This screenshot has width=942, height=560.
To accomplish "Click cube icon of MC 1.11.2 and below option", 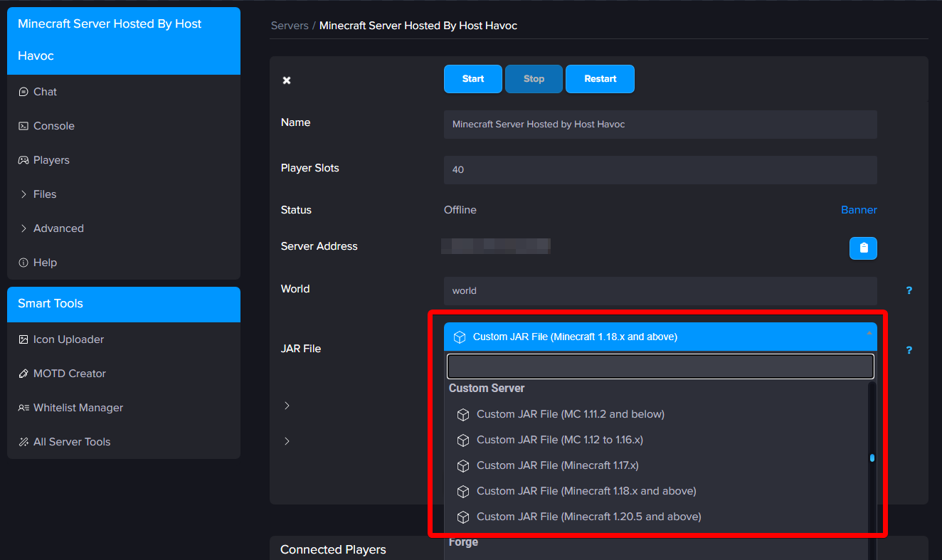I will coord(463,415).
